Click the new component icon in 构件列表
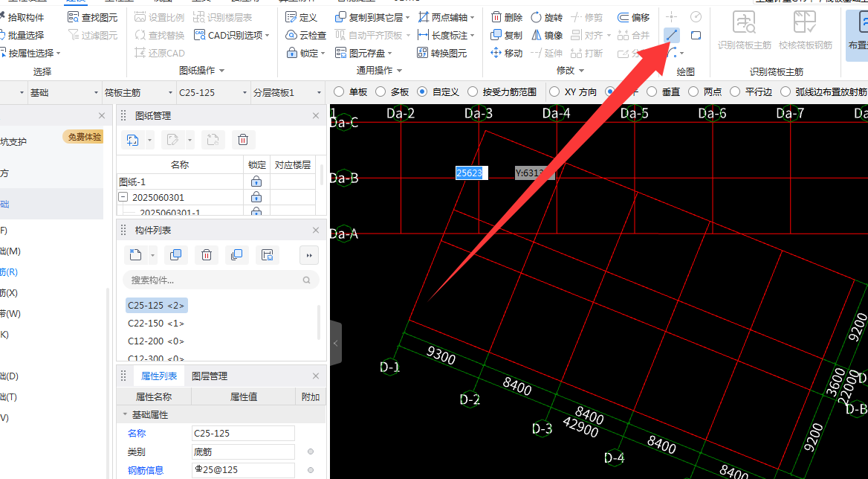The height and width of the screenshot is (479, 868). click(x=135, y=254)
